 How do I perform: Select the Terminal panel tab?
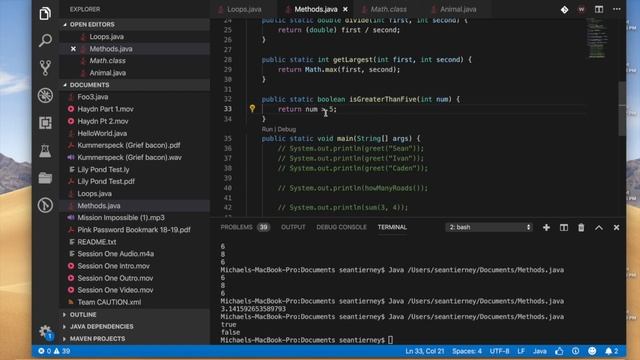(392, 227)
